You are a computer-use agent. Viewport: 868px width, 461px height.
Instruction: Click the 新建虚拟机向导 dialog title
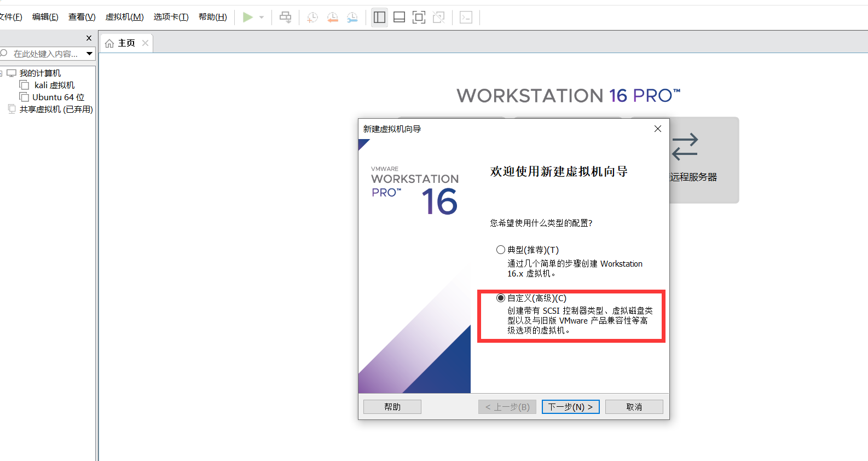(392, 129)
